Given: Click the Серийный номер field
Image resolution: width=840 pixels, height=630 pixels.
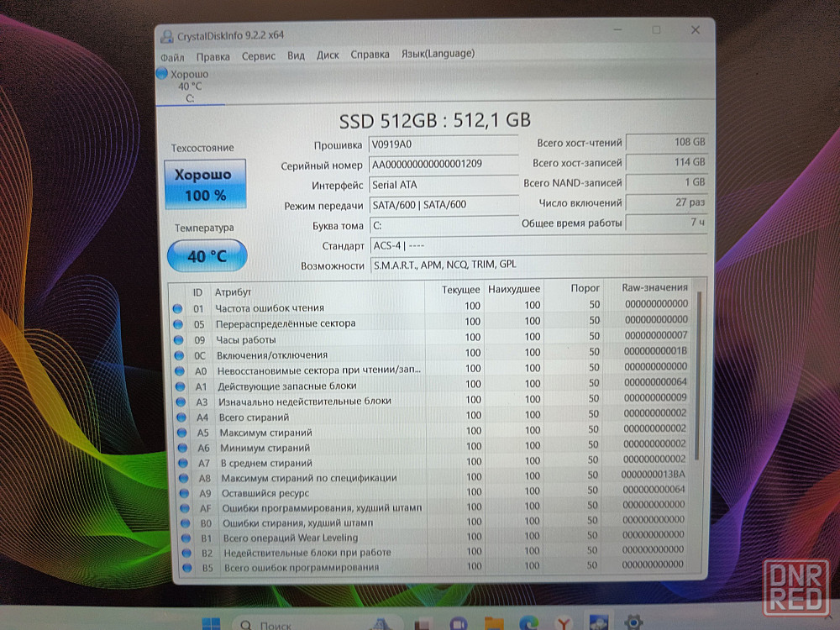Looking at the screenshot, I should coord(444,164).
